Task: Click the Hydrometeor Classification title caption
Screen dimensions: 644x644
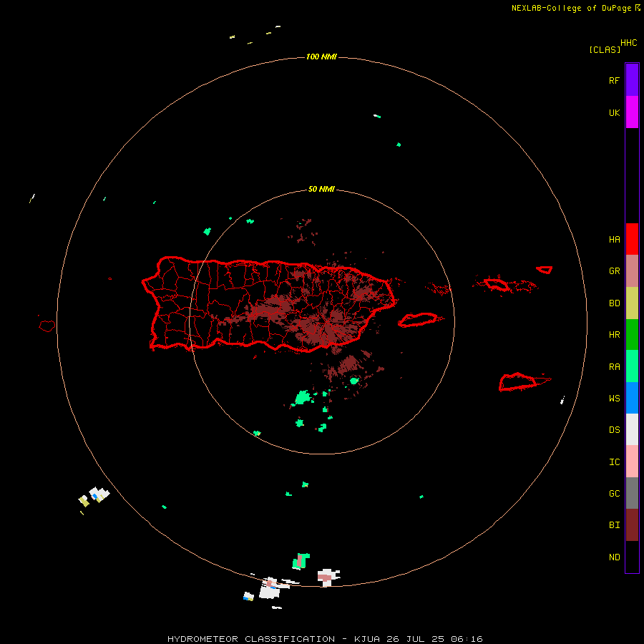Action: click(x=325, y=639)
